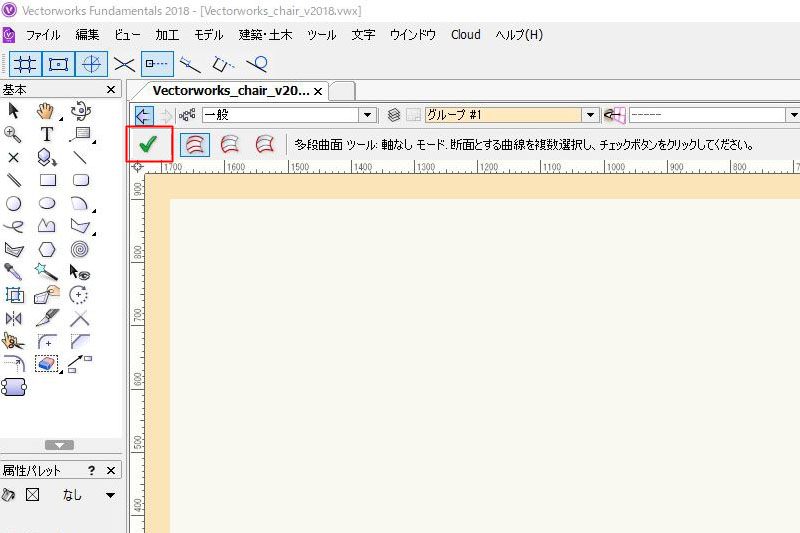Select the Eyedropper tool
This screenshot has height=533, width=800.
coord(13,272)
